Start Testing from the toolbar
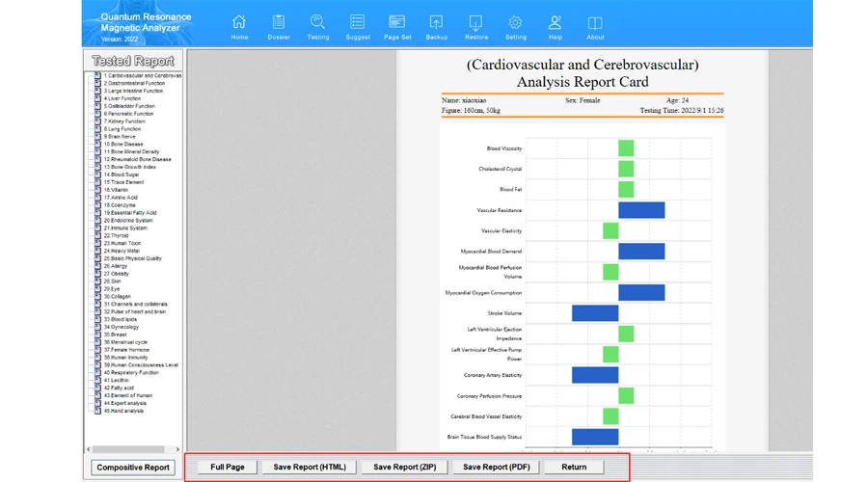The width and height of the screenshot is (868, 482). (317, 22)
